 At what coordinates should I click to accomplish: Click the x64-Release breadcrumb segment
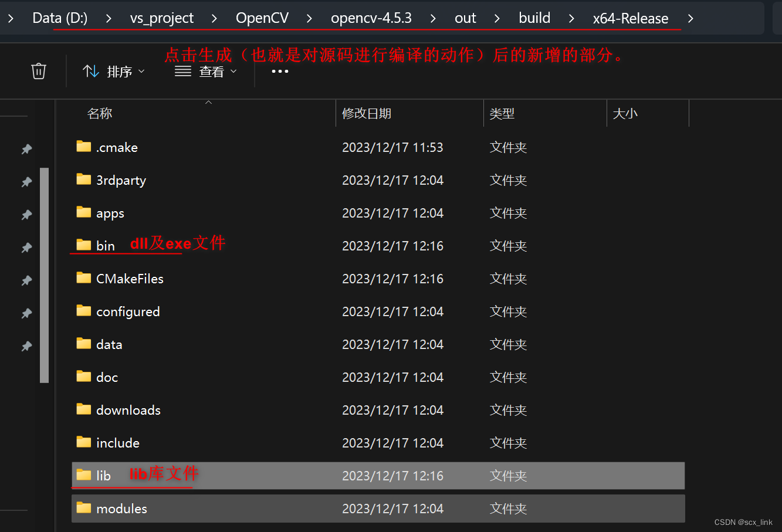[x=631, y=18]
